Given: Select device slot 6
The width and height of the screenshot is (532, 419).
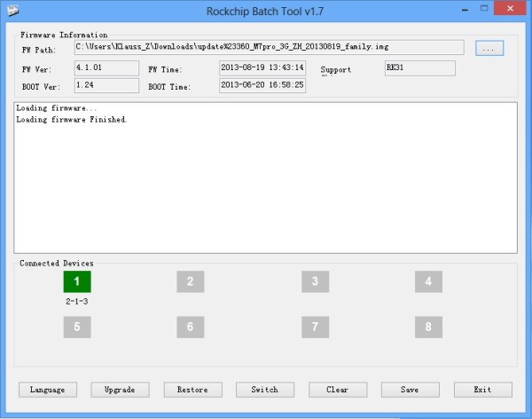Looking at the screenshot, I should (191, 327).
